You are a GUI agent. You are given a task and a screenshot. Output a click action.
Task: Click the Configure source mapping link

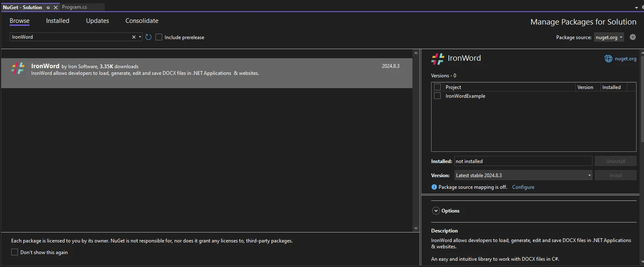[523, 187]
